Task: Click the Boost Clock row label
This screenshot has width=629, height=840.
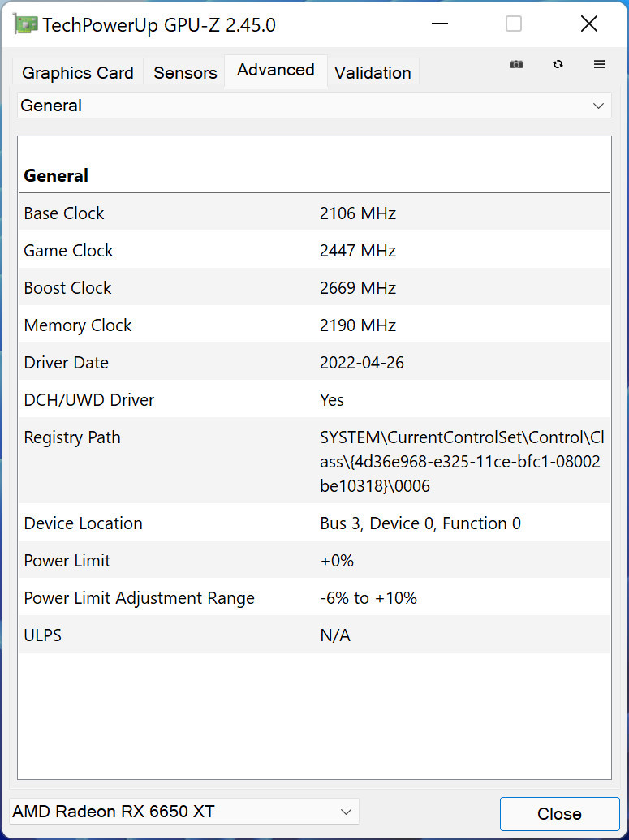Action: (x=67, y=288)
